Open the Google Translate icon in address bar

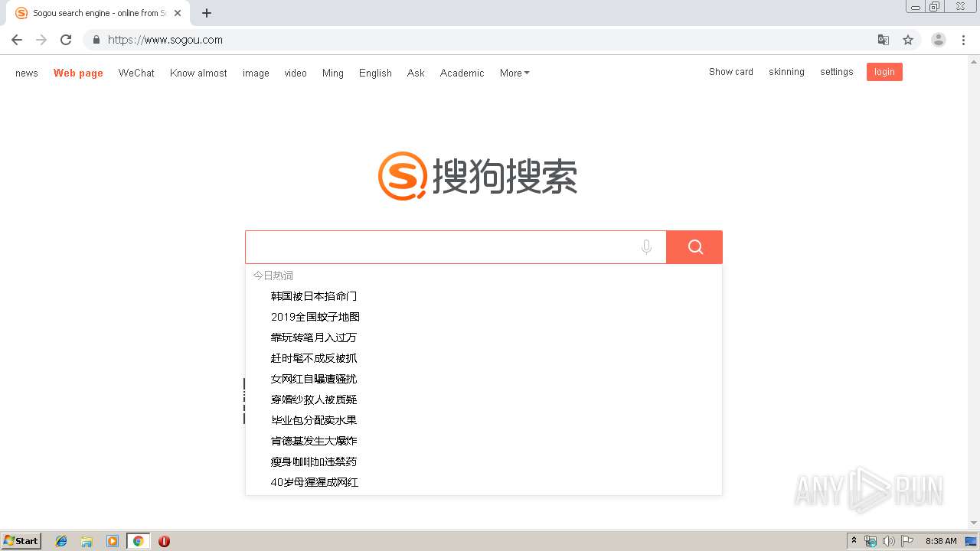click(883, 40)
